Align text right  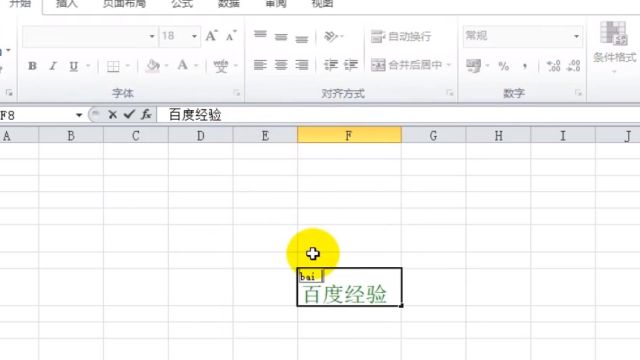pos(302,65)
